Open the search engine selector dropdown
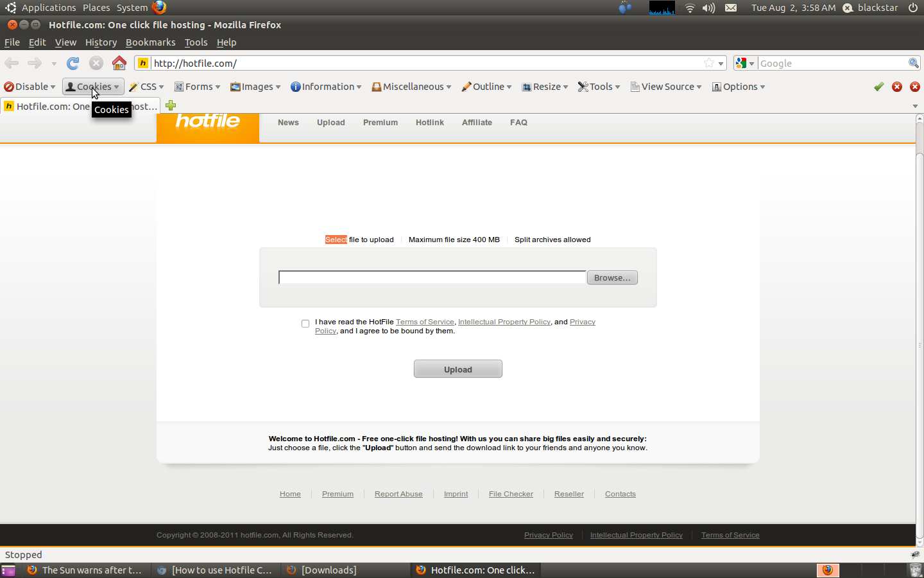 [x=745, y=63]
